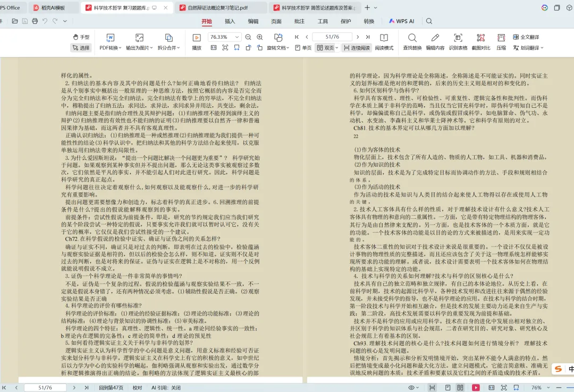Open the 保护 ribbon tab
The height and width of the screenshot is (392, 574).
coord(345,21)
